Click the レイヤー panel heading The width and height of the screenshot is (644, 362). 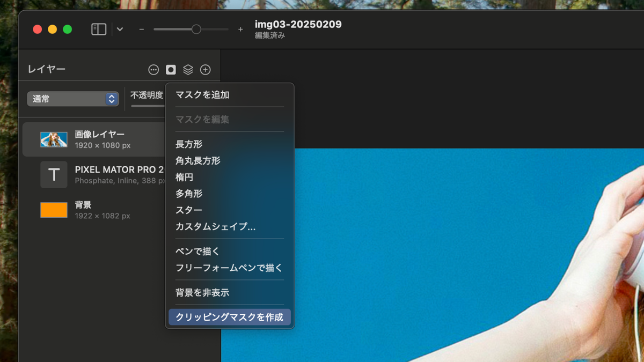47,69
